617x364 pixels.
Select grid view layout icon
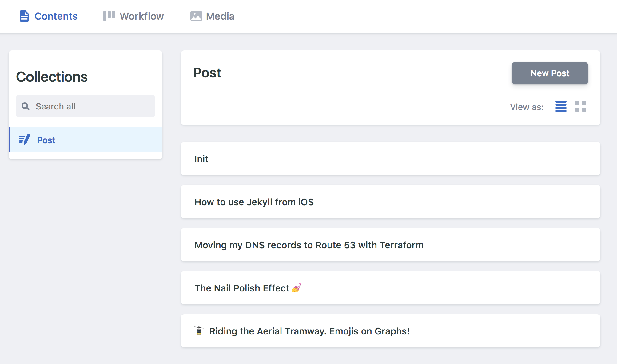(x=581, y=106)
